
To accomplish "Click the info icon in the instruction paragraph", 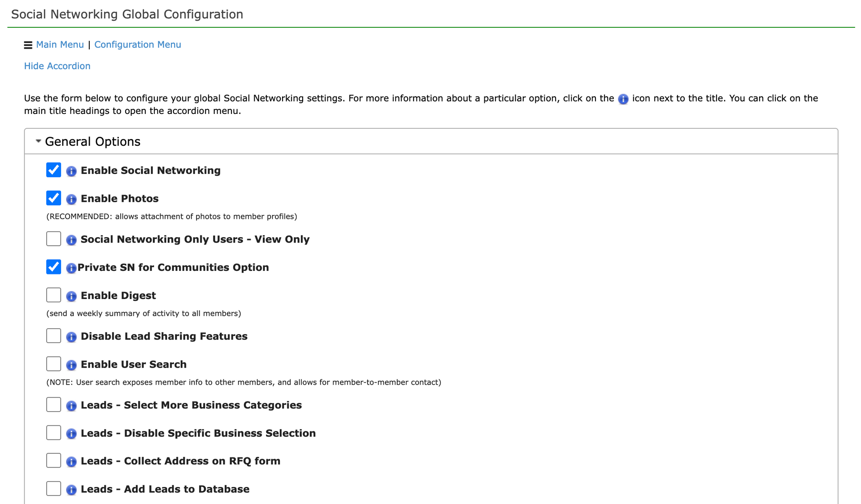I will [x=623, y=100].
